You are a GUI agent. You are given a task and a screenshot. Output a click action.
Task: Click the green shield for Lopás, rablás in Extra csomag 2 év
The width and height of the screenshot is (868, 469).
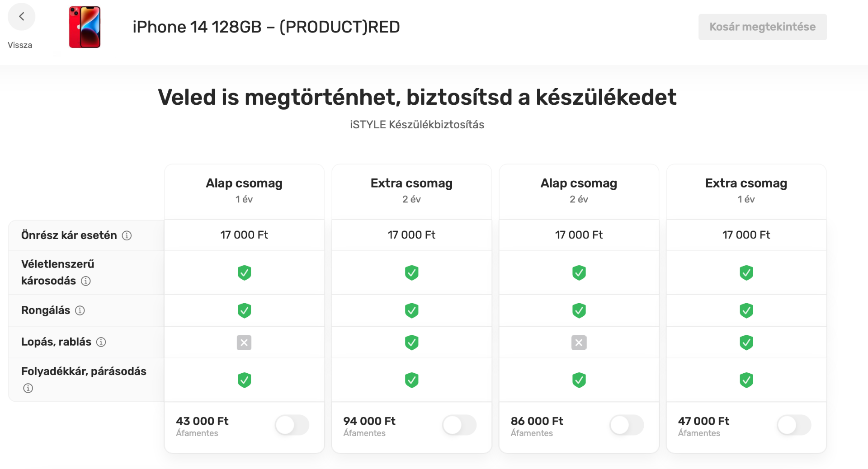point(411,342)
